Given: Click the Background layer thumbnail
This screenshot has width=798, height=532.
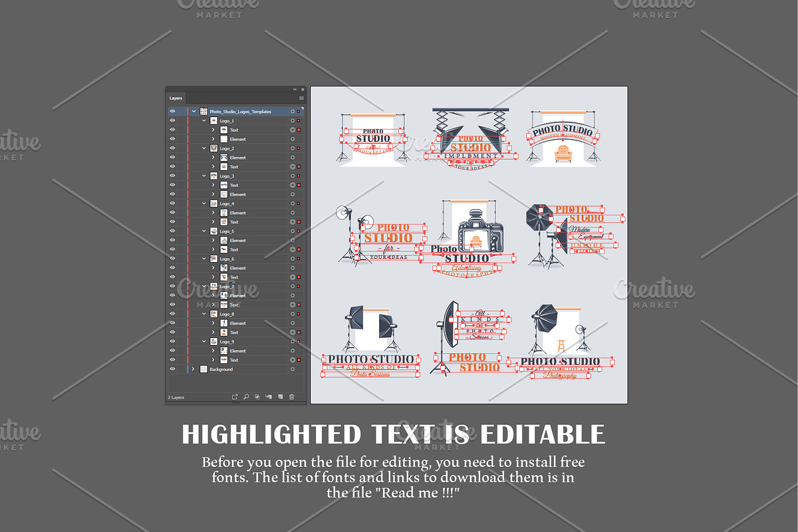Looking at the screenshot, I should pyautogui.click(x=203, y=369).
